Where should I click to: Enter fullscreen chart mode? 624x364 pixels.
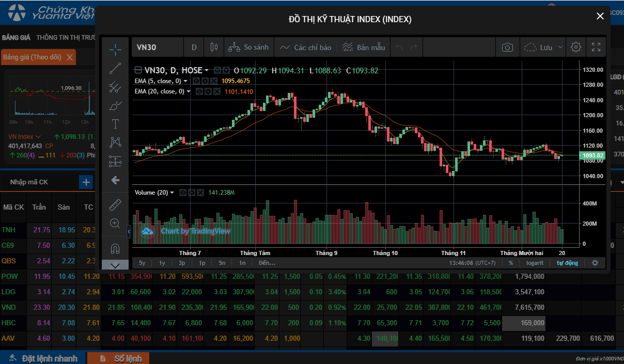tap(596, 48)
